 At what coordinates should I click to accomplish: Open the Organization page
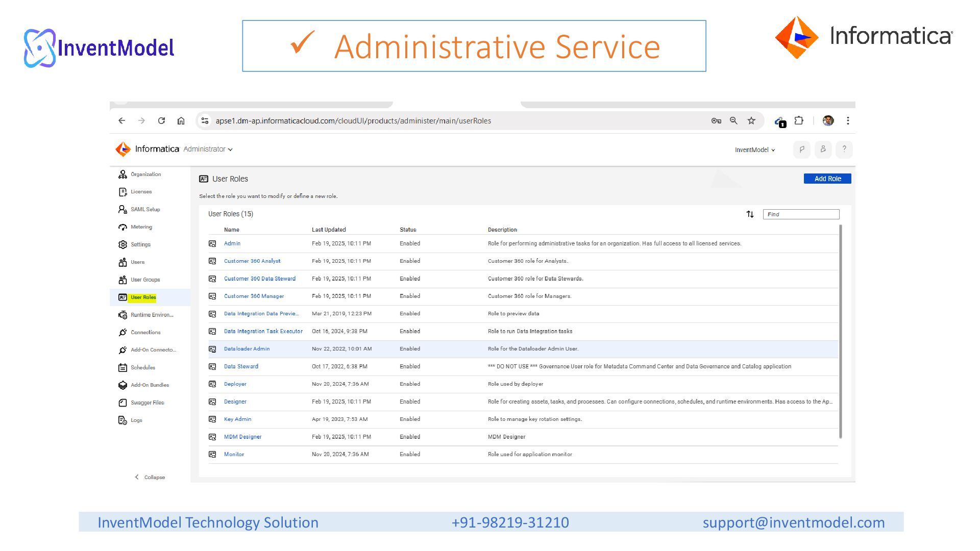(146, 174)
